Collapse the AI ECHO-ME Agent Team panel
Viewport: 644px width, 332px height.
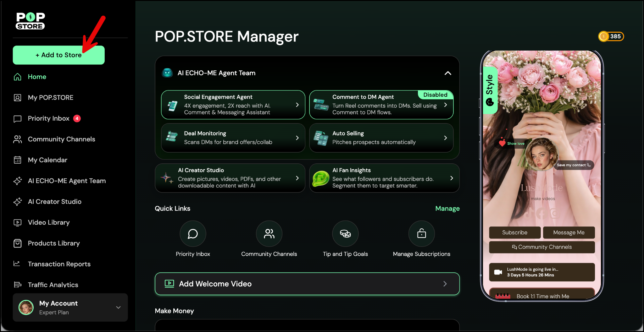tap(448, 73)
